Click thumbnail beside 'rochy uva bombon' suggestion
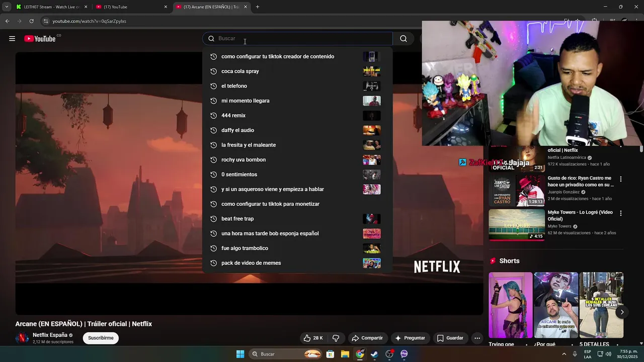This screenshot has width=644, height=362. pyautogui.click(x=372, y=160)
